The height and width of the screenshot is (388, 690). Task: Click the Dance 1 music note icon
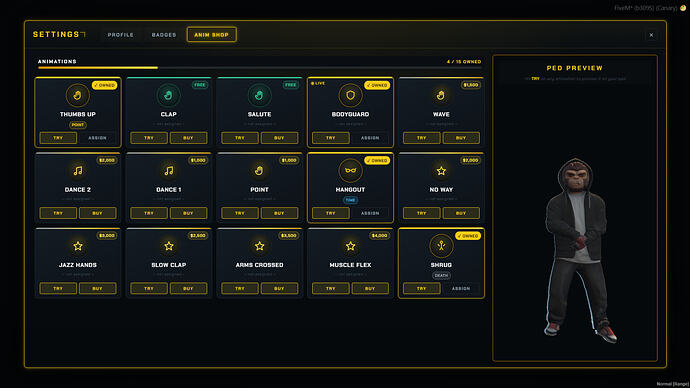pyautogui.click(x=169, y=171)
